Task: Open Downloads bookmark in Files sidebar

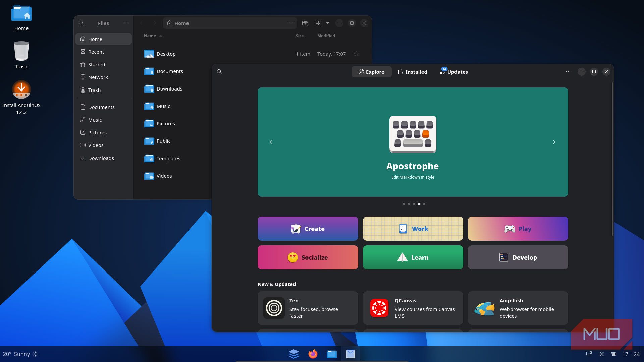Action: pos(104,158)
